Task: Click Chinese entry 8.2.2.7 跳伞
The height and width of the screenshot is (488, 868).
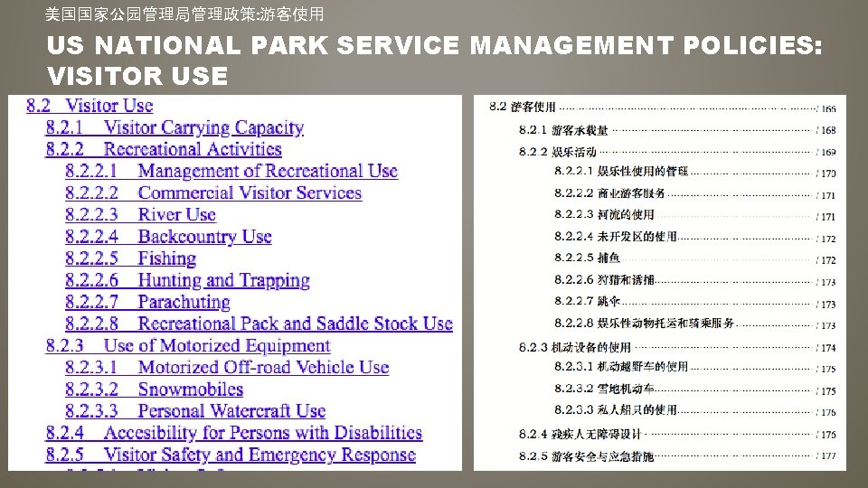Action: pyautogui.click(x=588, y=302)
